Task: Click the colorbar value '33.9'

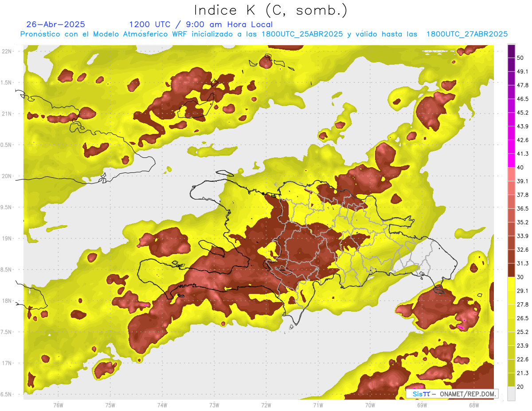Action: 522,236
